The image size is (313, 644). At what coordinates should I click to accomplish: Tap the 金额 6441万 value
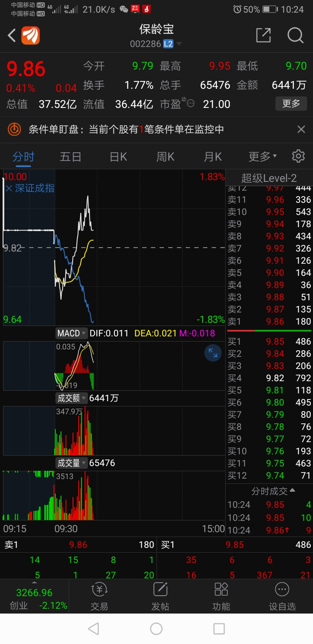(289, 85)
